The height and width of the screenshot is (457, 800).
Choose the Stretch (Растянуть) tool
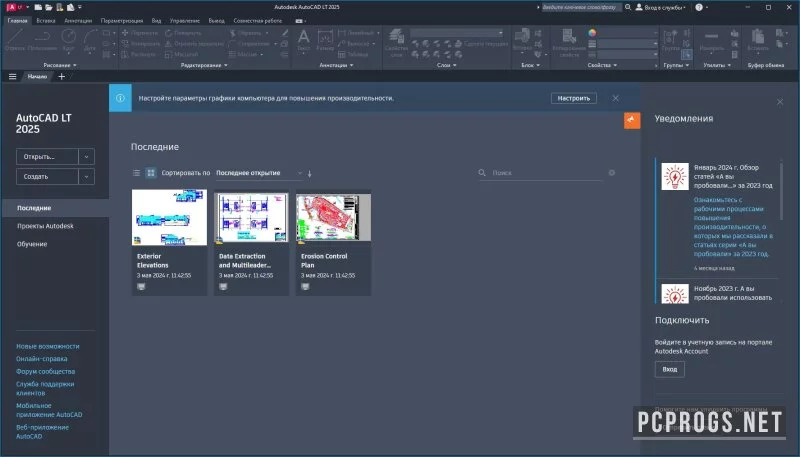pyautogui.click(x=138, y=54)
